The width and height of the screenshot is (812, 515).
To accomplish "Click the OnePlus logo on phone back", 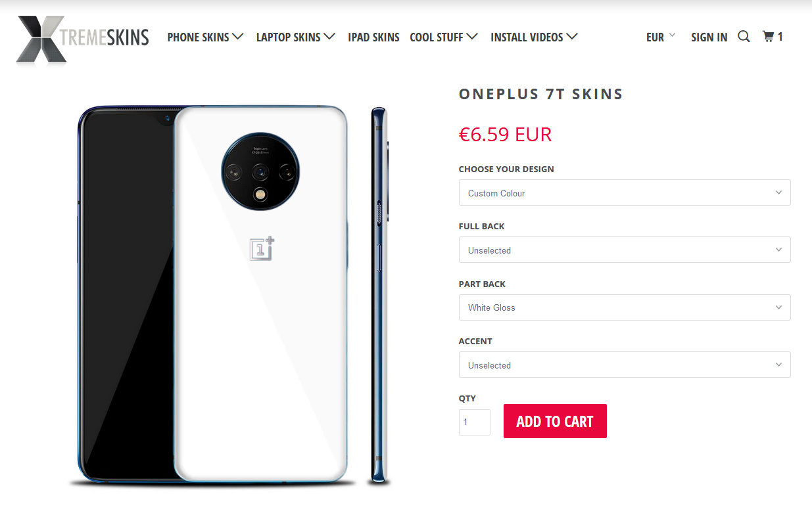I will (262, 248).
